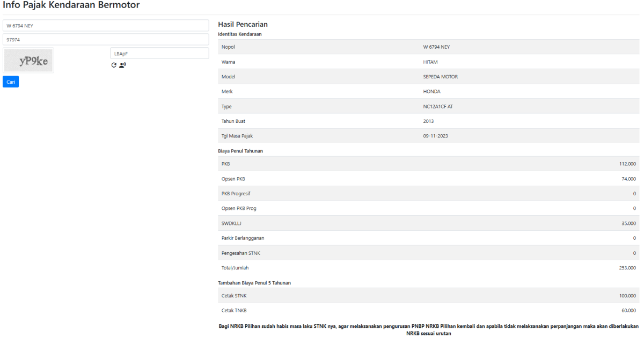Select the Nopol row label
This screenshot has width=644, height=337.
(x=228, y=47)
